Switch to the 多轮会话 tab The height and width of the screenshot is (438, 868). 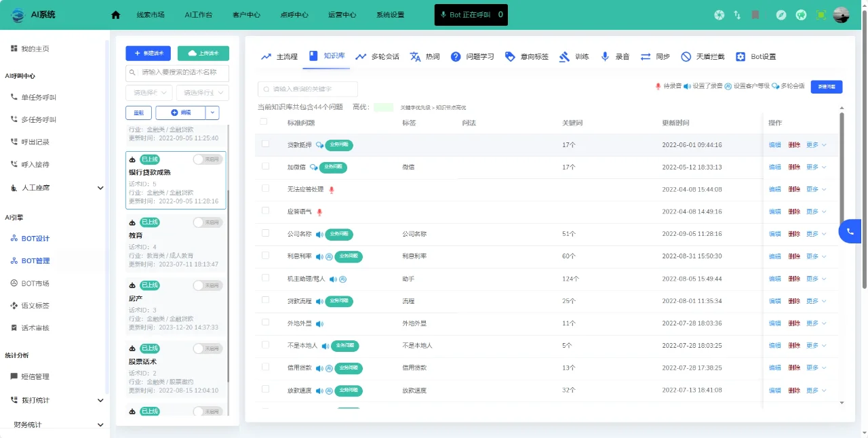[x=377, y=57]
